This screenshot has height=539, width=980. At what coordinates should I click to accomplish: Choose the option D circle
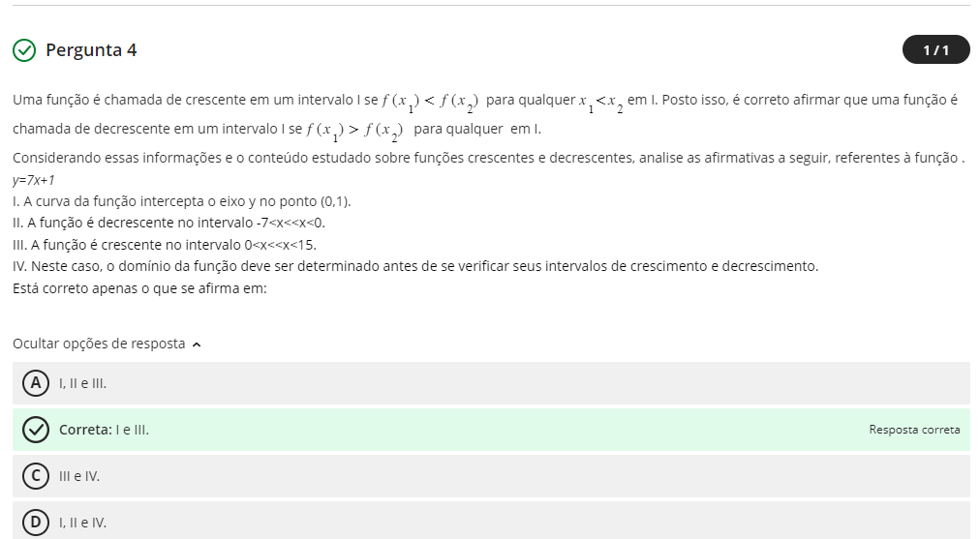click(36, 523)
